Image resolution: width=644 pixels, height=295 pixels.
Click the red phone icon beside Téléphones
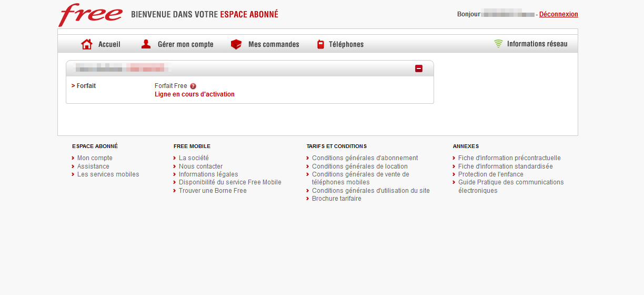point(320,44)
